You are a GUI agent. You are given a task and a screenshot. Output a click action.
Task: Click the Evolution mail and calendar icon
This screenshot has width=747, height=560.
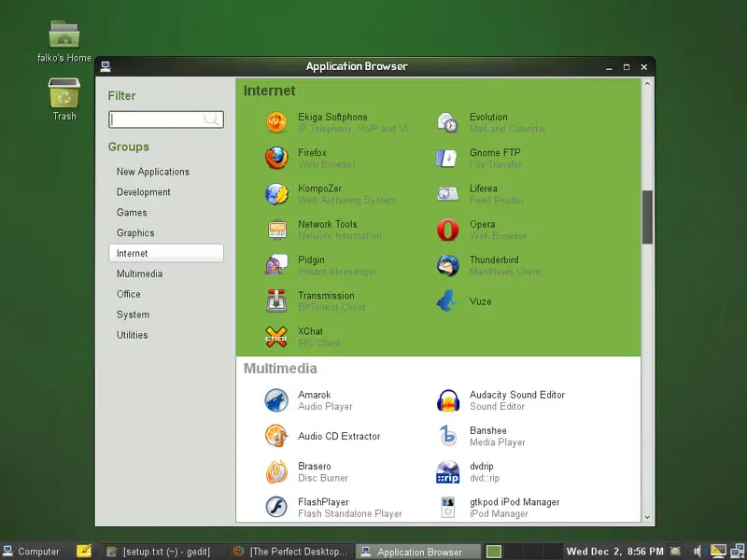click(x=448, y=122)
